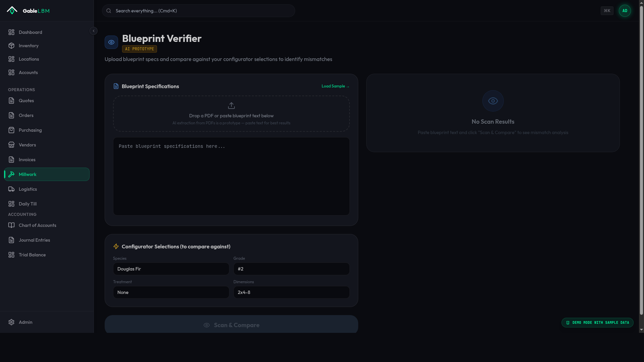Click the Blueprint Verifier eye icon
644x362 pixels.
(111, 42)
